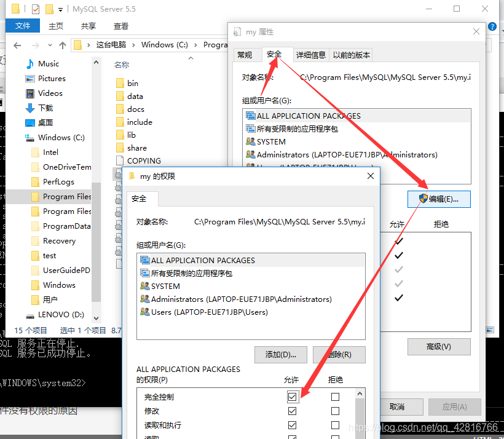Toggle deny checkbox for 读取和执行
This screenshot has width=504, height=439.
pyautogui.click(x=335, y=425)
